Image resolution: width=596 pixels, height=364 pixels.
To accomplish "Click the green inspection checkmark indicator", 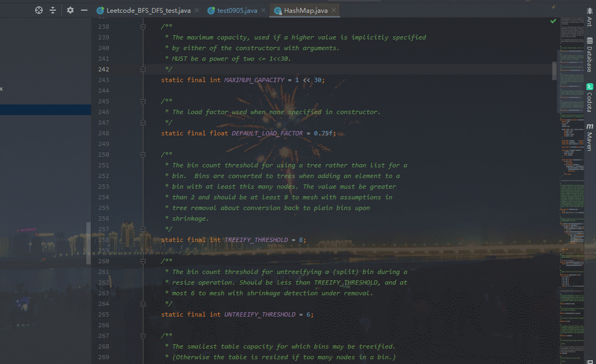I will (x=553, y=21).
